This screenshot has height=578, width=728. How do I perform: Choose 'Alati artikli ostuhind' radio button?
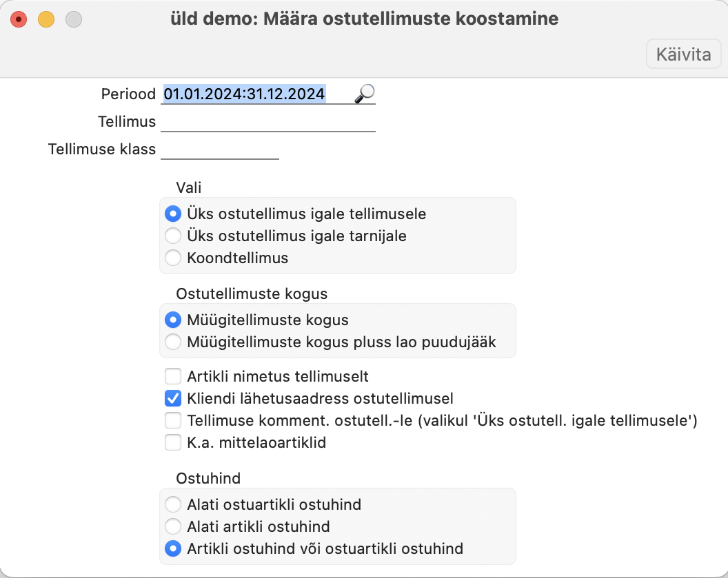tap(174, 527)
